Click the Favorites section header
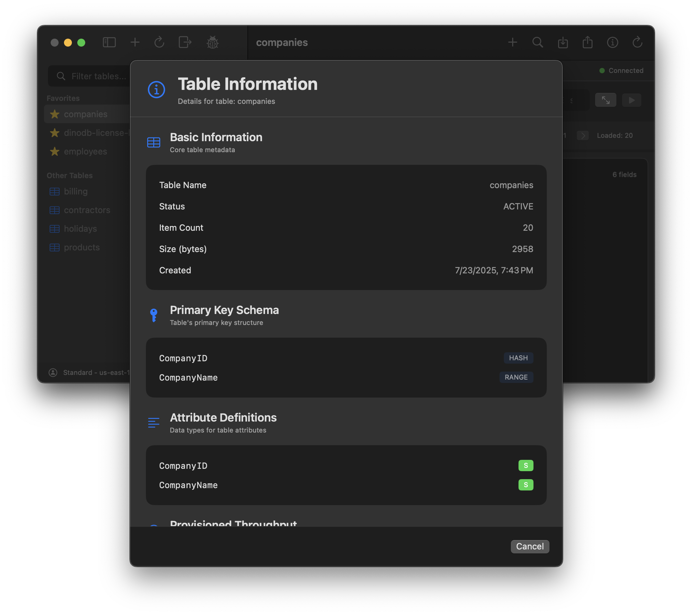692x616 pixels. pyautogui.click(x=63, y=98)
